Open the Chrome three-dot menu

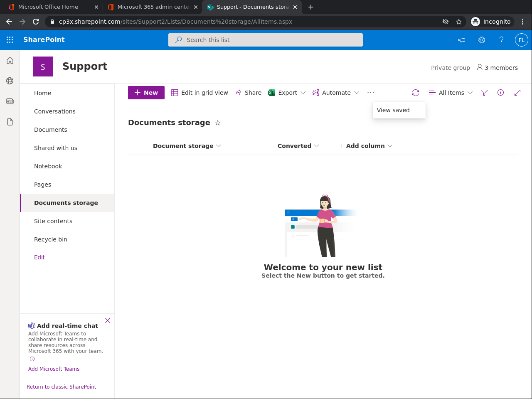tap(523, 22)
